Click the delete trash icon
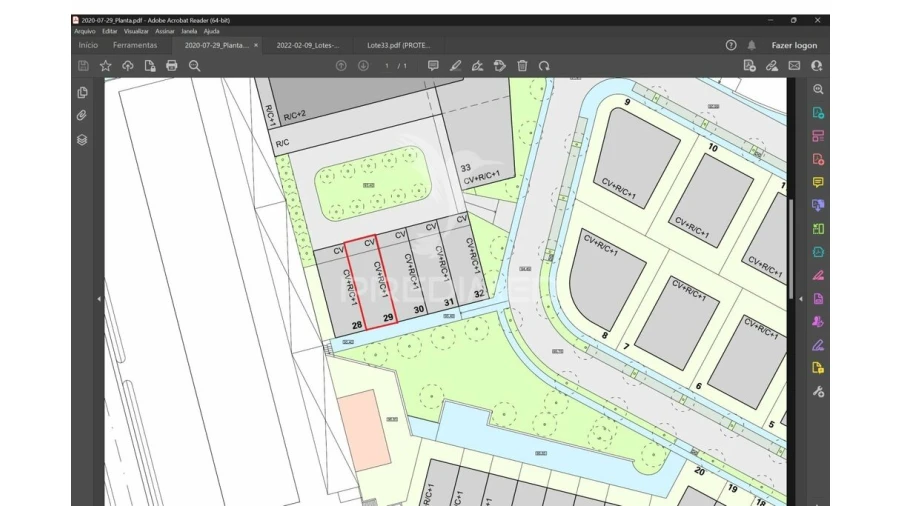 tap(522, 66)
